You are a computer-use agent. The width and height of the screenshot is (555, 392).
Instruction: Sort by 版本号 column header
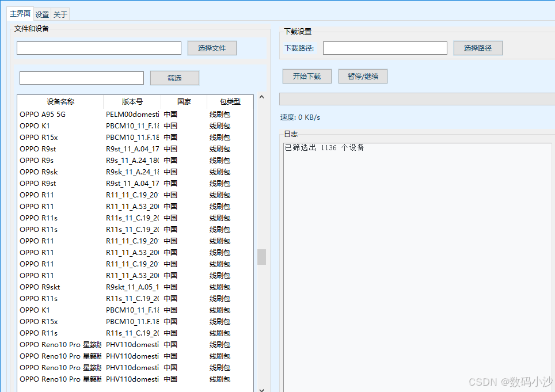(132, 102)
